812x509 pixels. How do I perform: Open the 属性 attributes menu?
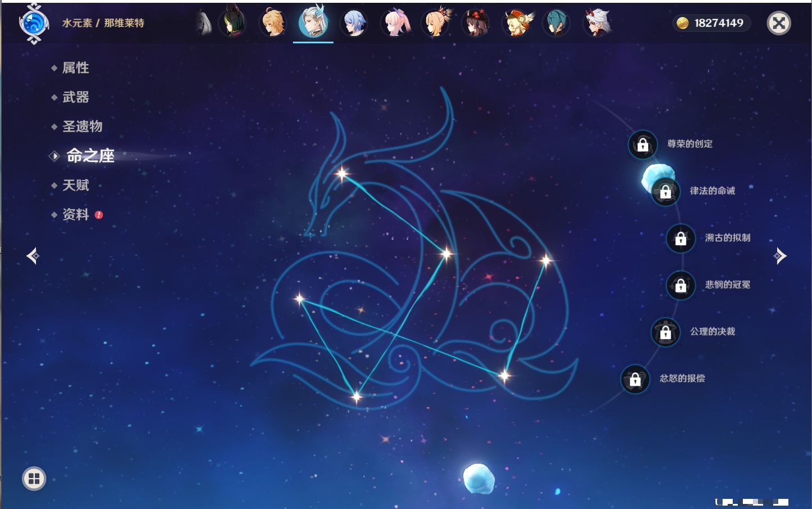75,68
